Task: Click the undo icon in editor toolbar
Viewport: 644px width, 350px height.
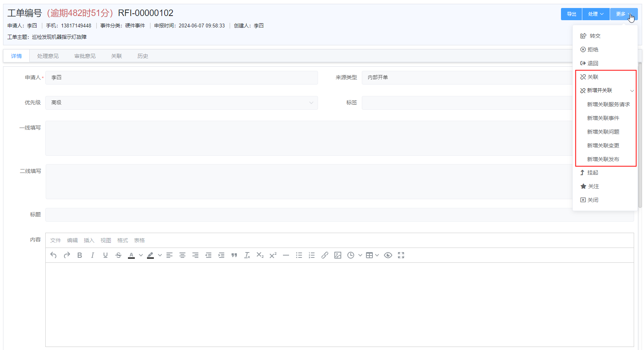Action: point(53,255)
